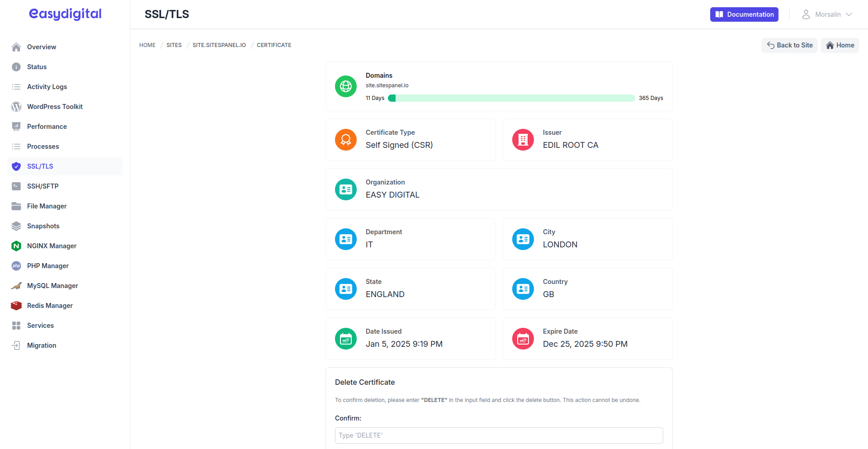Open the SSH/SFTP page
The width and height of the screenshot is (868, 449).
[x=42, y=186]
